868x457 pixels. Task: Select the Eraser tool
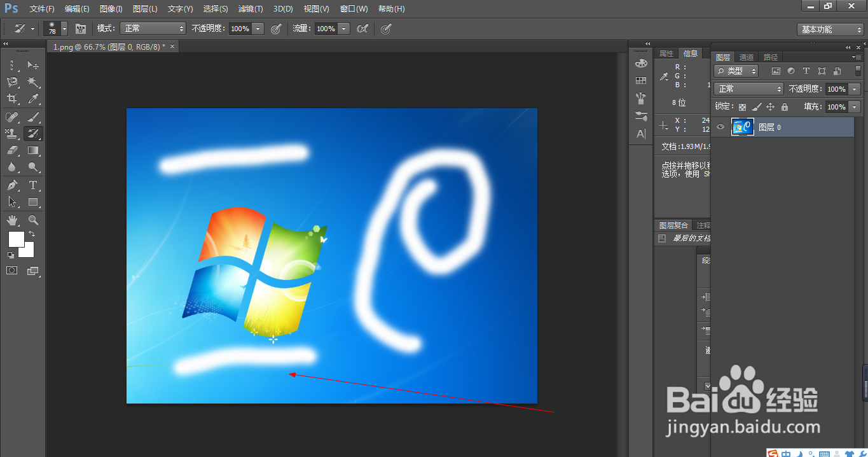[12, 150]
